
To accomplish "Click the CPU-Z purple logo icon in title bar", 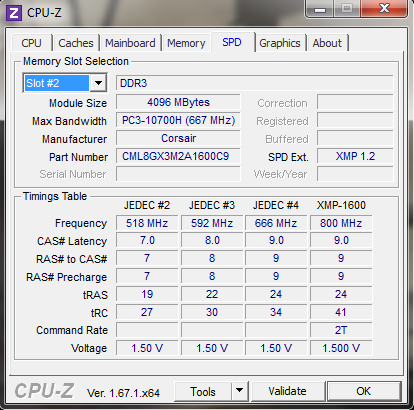I will 14,13.
